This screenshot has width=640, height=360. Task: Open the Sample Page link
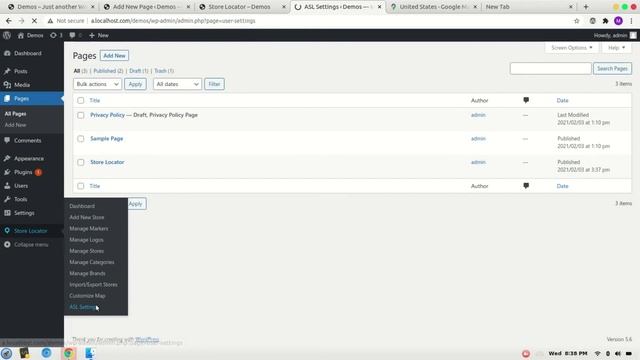point(107,139)
